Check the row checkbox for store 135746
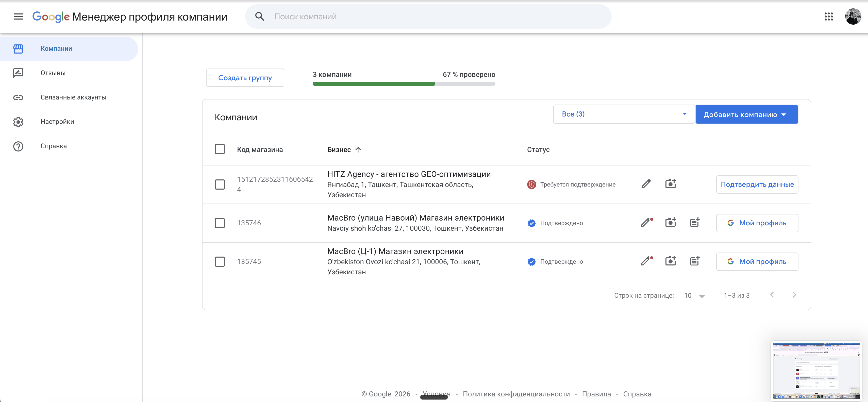The width and height of the screenshot is (868, 402). pyautogui.click(x=220, y=223)
